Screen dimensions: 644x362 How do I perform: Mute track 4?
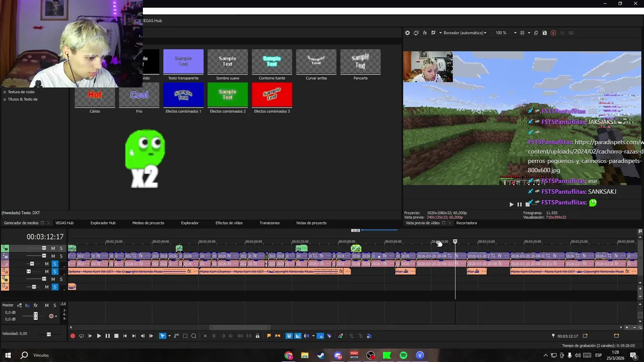(x=47, y=271)
